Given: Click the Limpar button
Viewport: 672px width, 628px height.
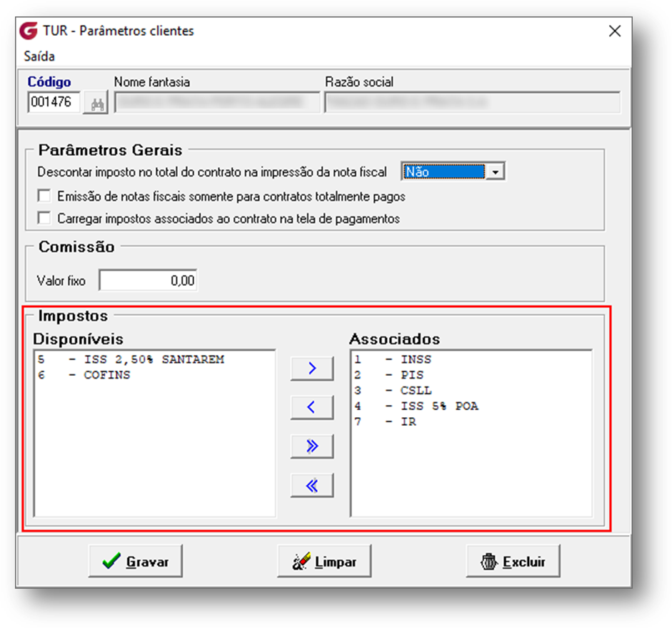Looking at the screenshot, I should (x=324, y=561).
